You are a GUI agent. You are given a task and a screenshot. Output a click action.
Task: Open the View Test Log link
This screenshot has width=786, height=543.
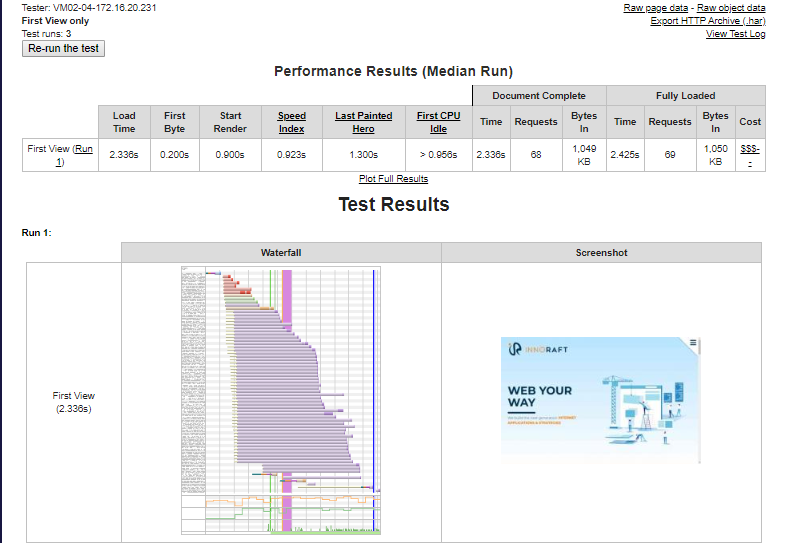point(735,34)
